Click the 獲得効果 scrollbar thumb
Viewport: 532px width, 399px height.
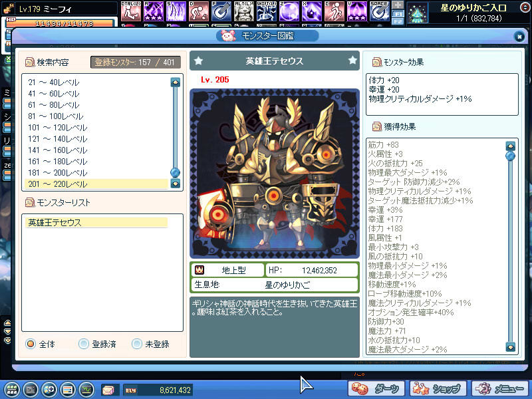(x=510, y=156)
